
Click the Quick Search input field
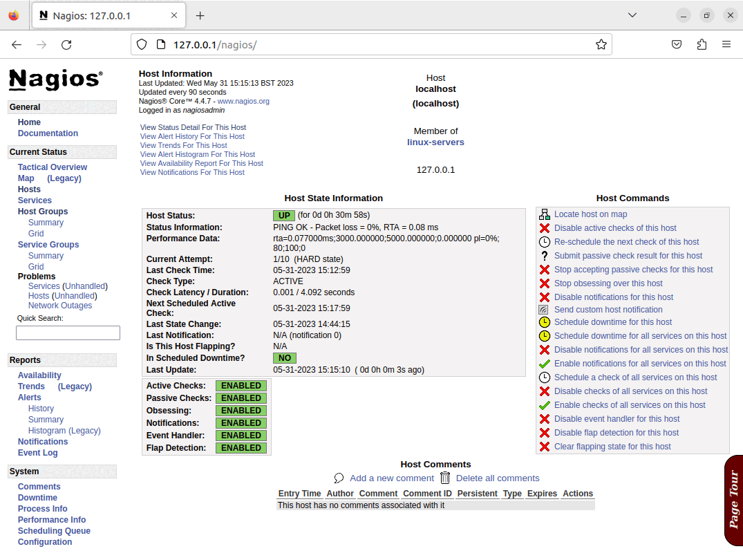(x=67, y=333)
